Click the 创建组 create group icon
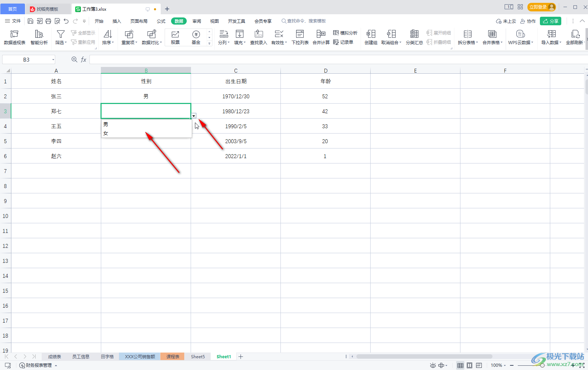 pyautogui.click(x=371, y=34)
